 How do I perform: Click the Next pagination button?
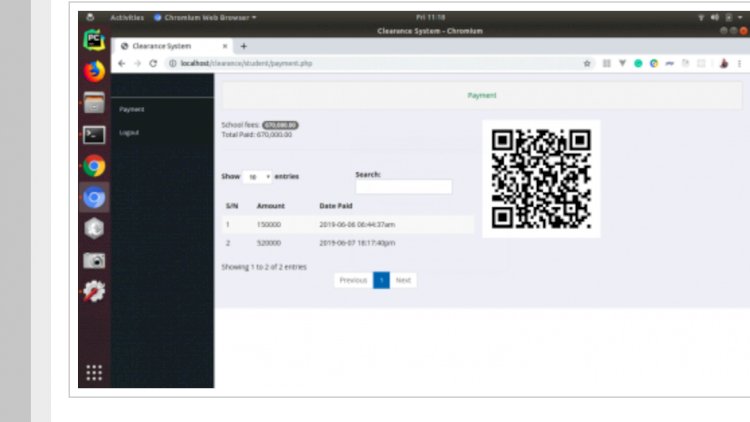coord(403,280)
